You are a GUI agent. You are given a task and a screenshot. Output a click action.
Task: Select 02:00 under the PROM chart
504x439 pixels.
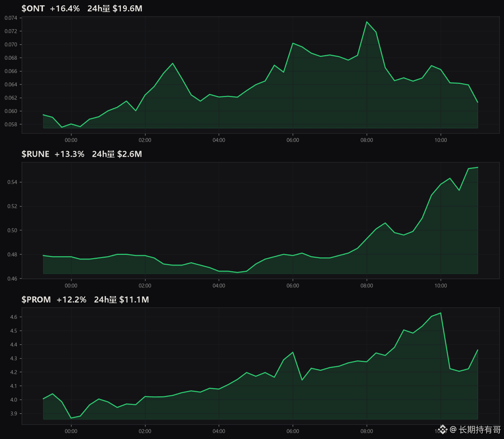click(145, 431)
